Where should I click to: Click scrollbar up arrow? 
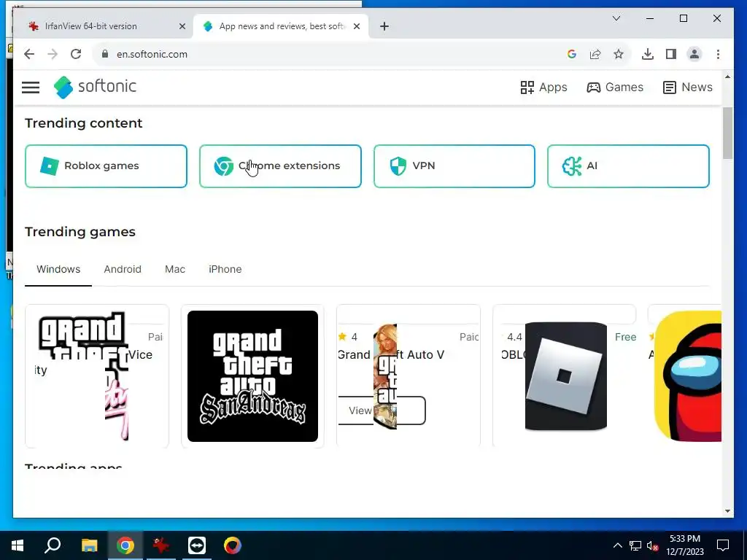(x=727, y=77)
